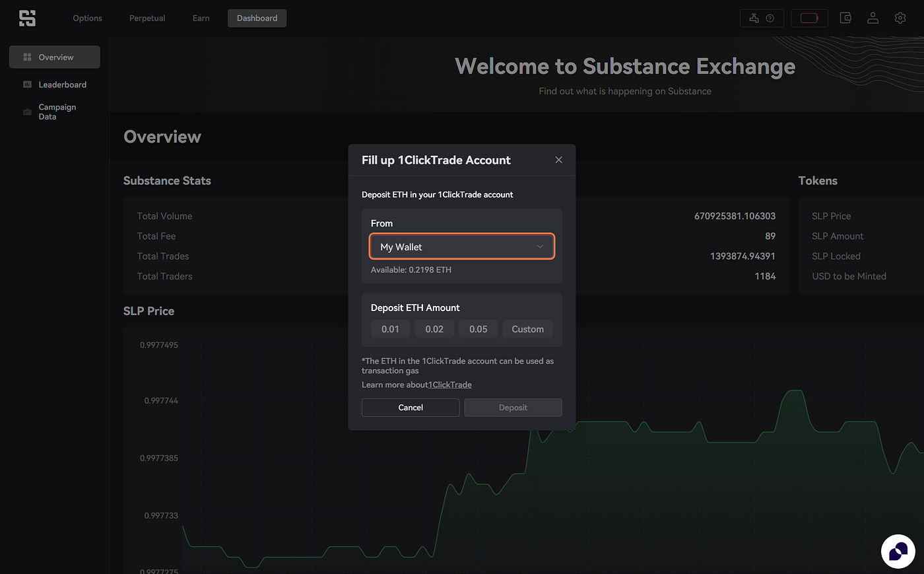Click the faucet icon in header
The width and height of the screenshot is (924, 574).
(754, 18)
